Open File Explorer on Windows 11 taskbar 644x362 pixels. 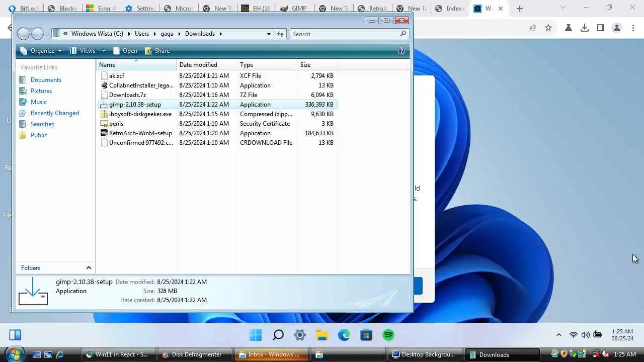322,335
